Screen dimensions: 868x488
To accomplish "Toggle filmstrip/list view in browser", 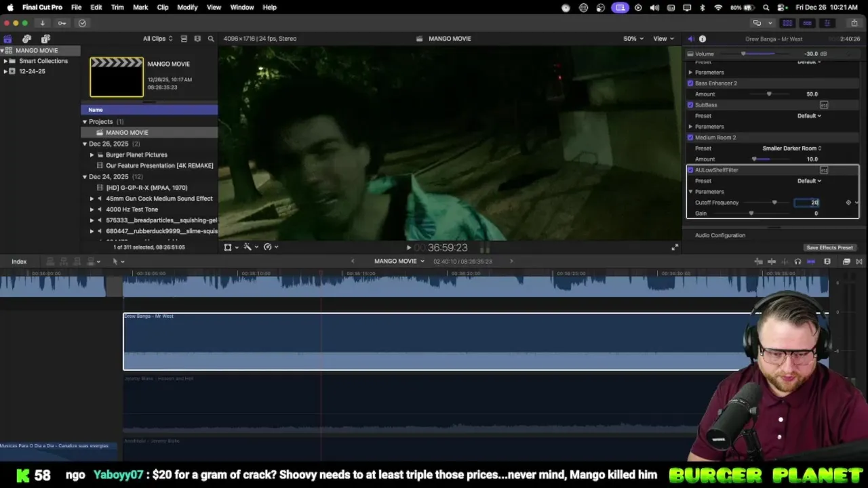I will coord(184,39).
